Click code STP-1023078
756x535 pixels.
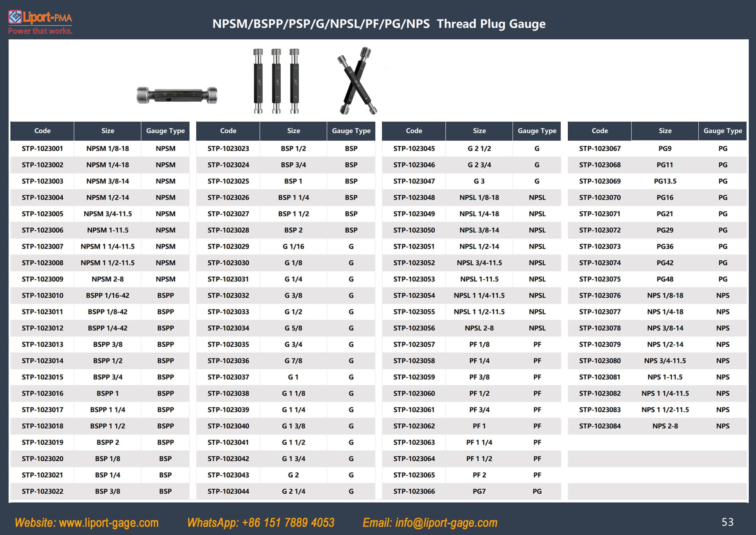pyautogui.click(x=600, y=328)
